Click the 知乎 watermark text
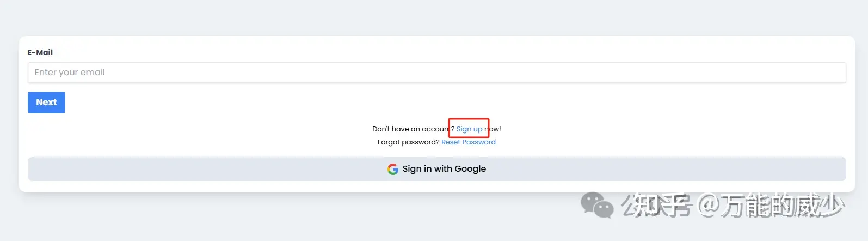Screen dimensions: 868x241 tap(657, 206)
